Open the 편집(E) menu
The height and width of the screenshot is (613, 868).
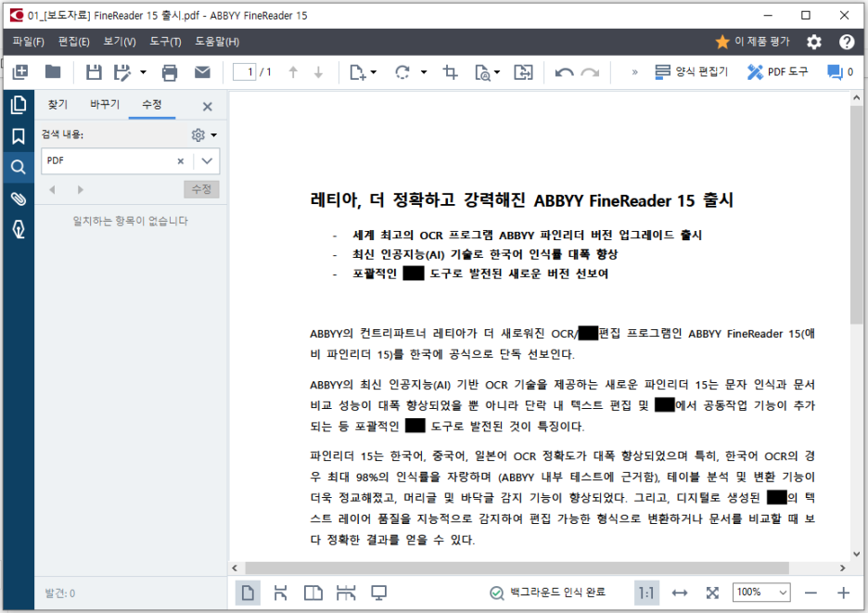pyautogui.click(x=73, y=42)
